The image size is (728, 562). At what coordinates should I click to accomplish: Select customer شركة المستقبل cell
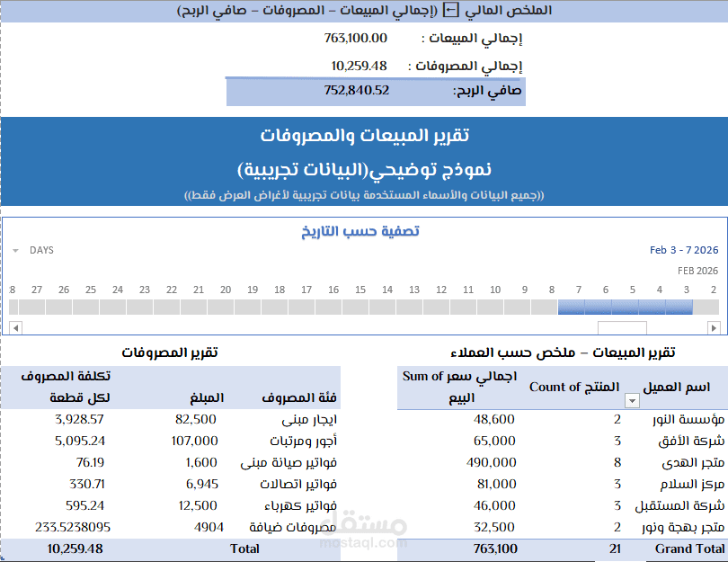point(679,505)
